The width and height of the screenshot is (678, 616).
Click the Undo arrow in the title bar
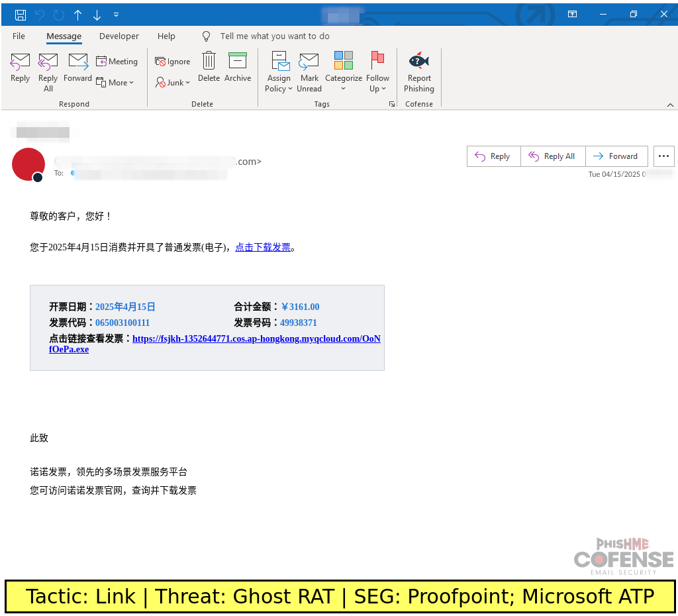pos(39,15)
